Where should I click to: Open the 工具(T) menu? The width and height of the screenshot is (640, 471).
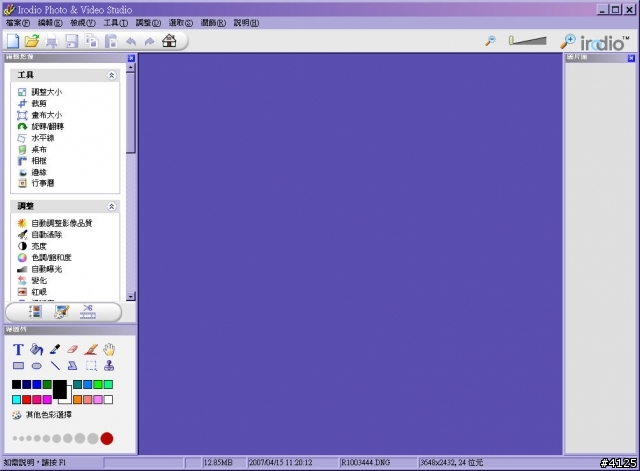click(x=116, y=23)
